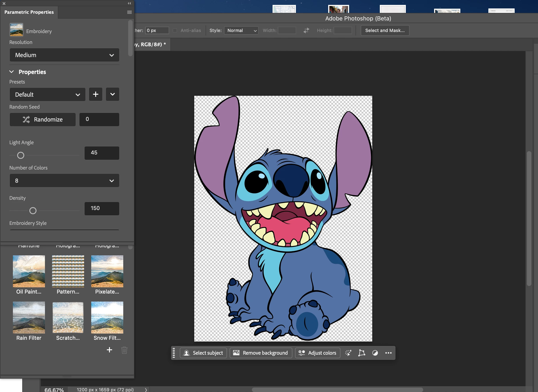
Task: Click the adjustment layer half-circle icon
Action: [375, 353]
